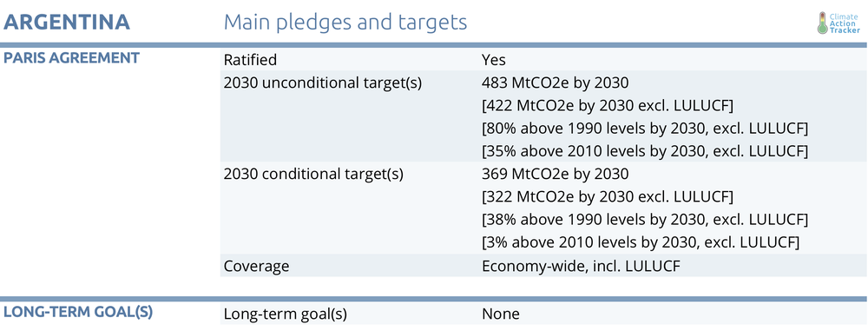
Task: Select the LONG-TERM GOAL(S) section heading
Action: 78,312
